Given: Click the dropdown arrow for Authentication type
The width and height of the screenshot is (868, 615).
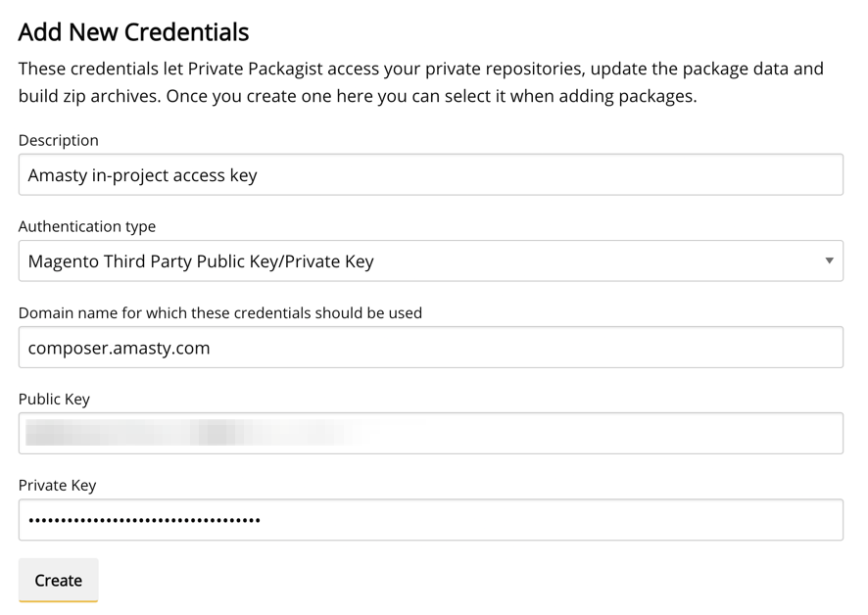Looking at the screenshot, I should pos(829,261).
